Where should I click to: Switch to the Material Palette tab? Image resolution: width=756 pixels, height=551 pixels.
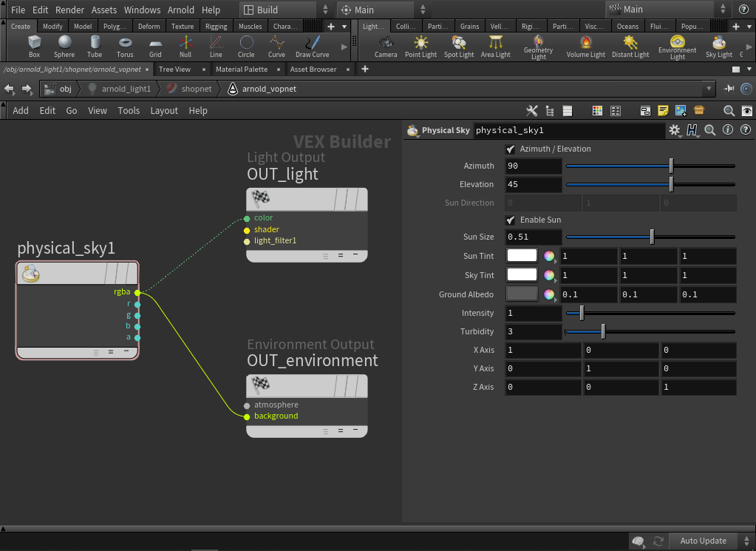[242, 70]
